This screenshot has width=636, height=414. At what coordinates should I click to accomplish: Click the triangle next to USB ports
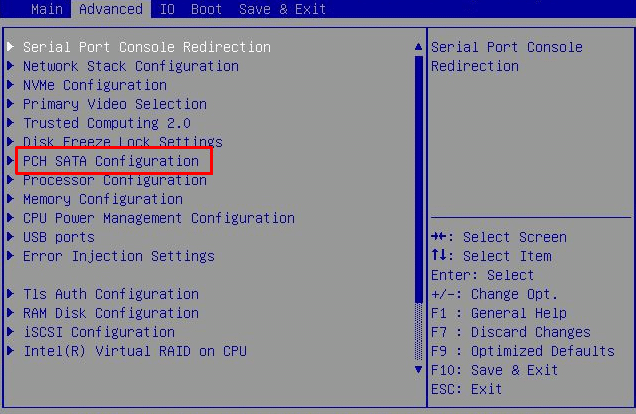11,237
